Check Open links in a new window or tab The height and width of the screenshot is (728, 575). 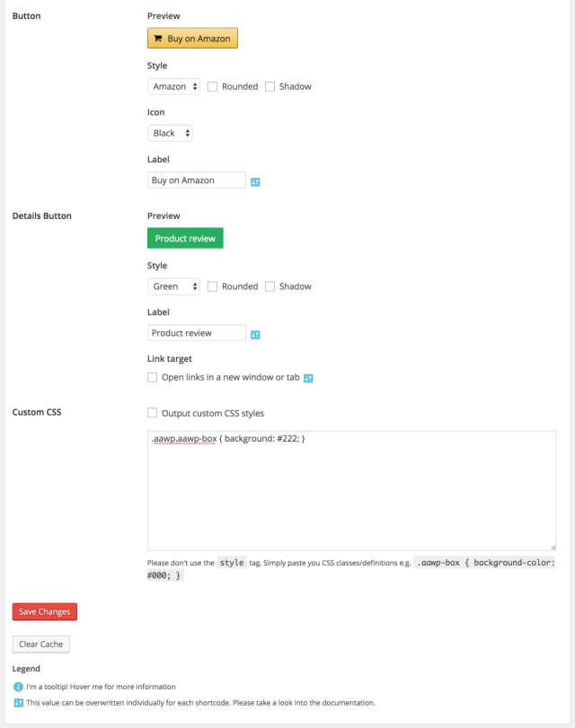click(152, 378)
